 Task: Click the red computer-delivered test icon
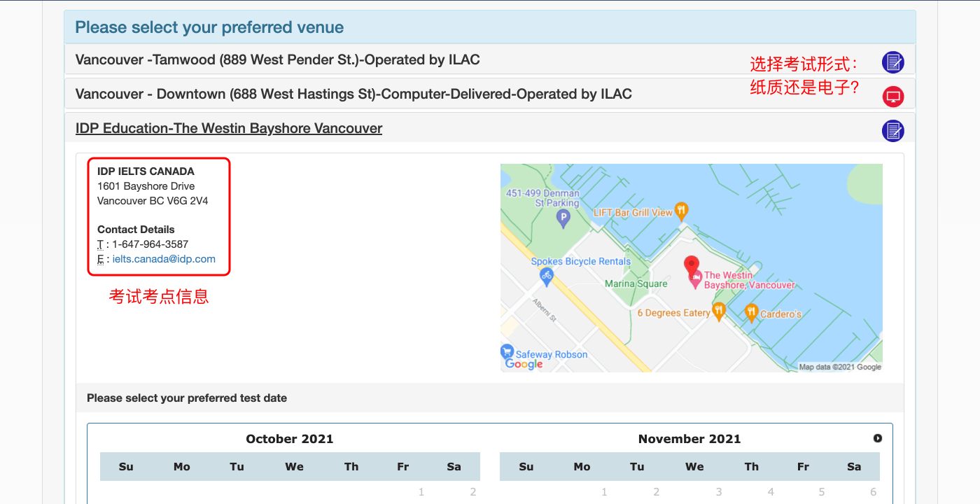coord(892,97)
